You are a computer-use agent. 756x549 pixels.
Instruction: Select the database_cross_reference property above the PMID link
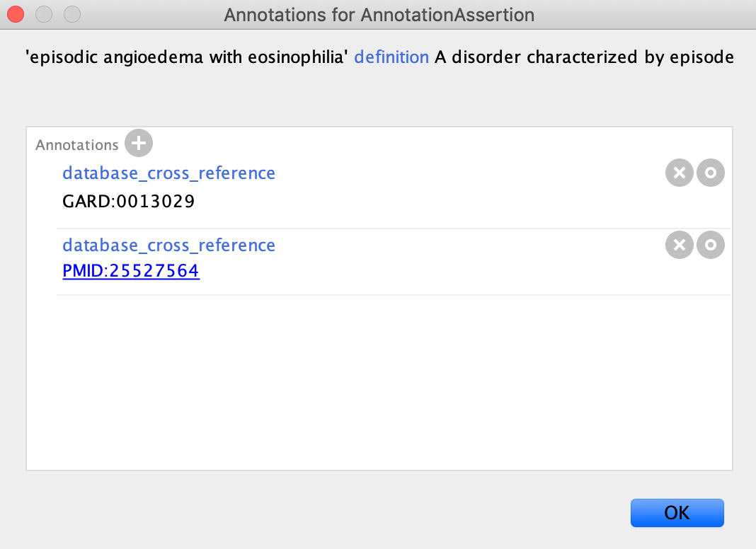[168, 245]
